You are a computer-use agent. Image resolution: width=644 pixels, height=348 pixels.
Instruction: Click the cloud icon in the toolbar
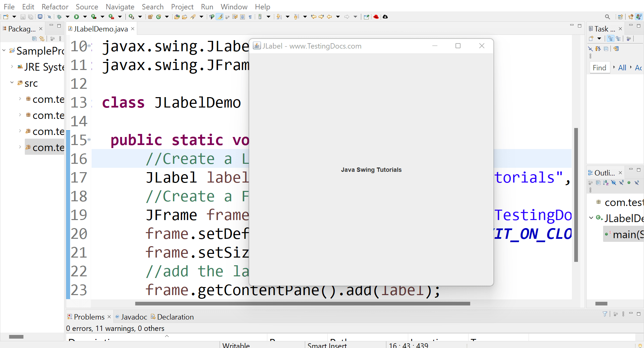tap(385, 17)
